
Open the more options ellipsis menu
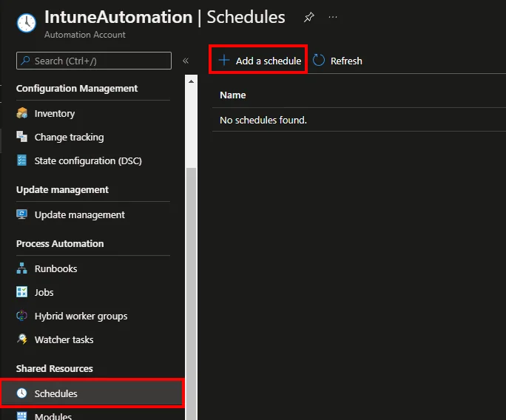pyautogui.click(x=333, y=17)
